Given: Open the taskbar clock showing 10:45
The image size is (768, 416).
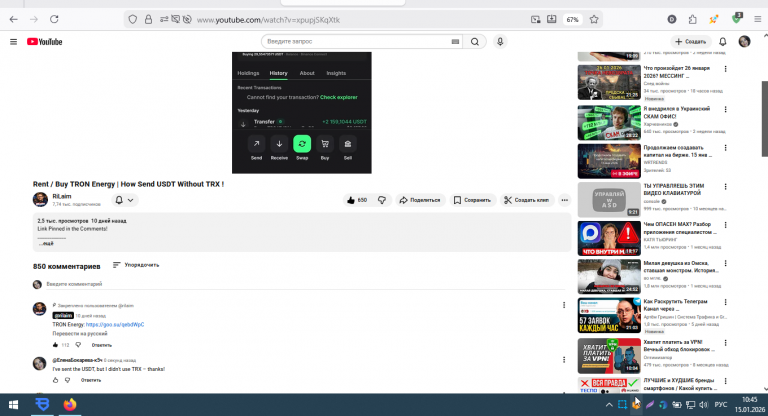Looking at the screenshot, I should pos(749,405).
